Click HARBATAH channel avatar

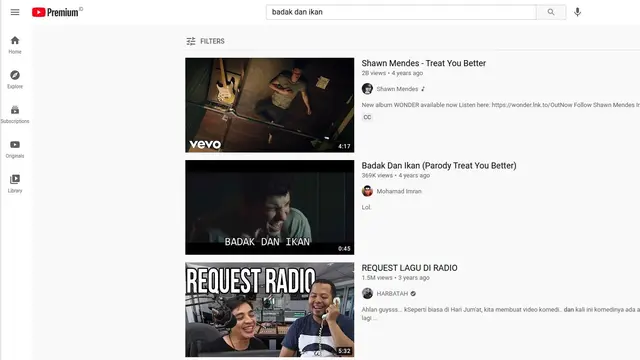(x=367, y=293)
